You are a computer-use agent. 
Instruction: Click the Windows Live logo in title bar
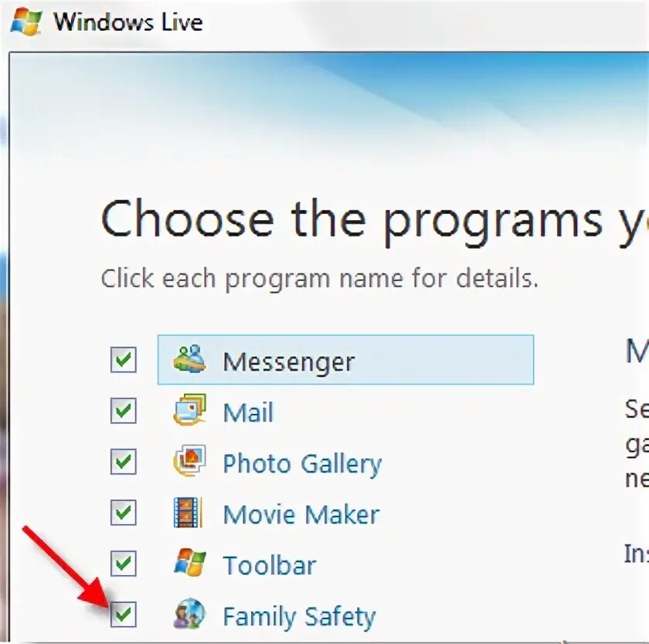[26, 22]
